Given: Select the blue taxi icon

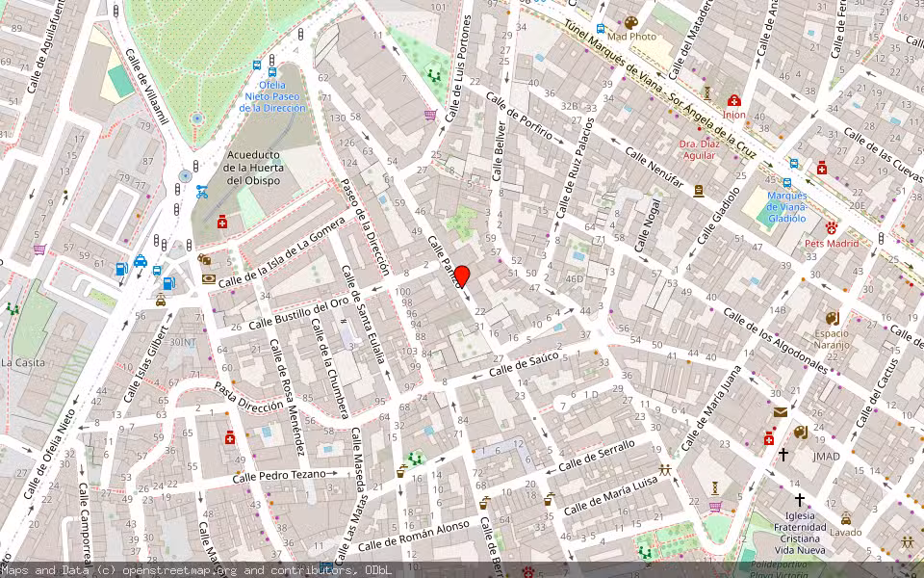Looking at the screenshot, I should (x=141, y=261).
